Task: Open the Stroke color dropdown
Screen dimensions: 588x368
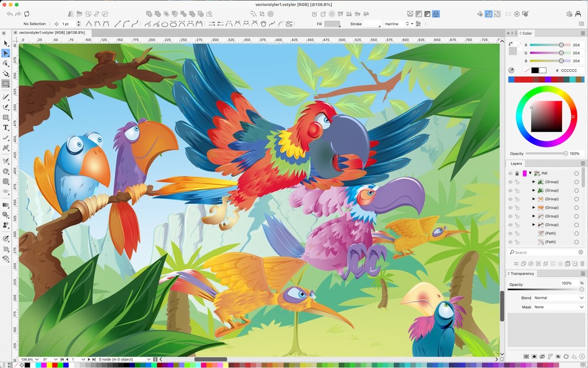Action: pyautogui.click(x=372, y=24)
